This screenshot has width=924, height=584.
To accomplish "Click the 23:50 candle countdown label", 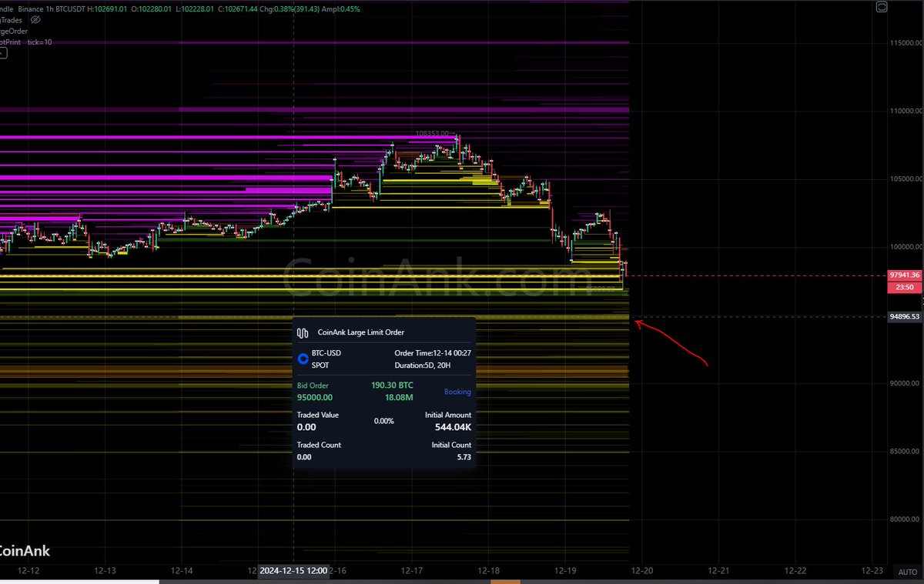I will coord(904,287).
